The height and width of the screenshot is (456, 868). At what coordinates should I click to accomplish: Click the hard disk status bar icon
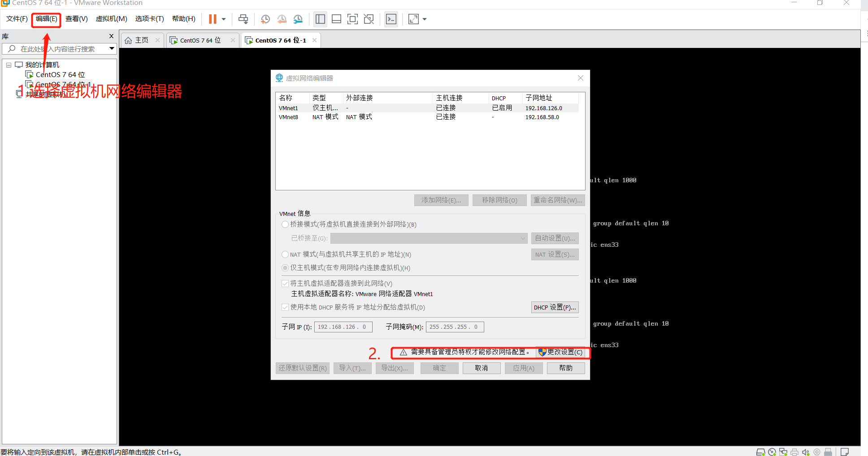click(761, 452)
